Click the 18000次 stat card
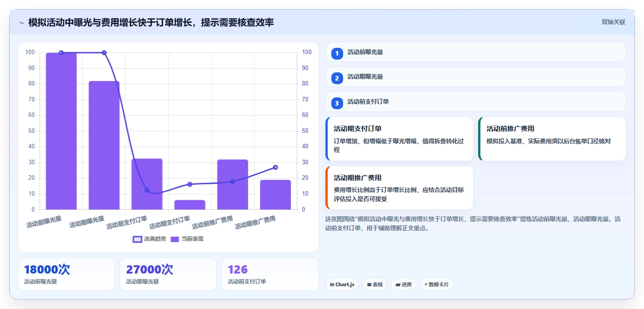Image resolution: width=644 pixels, height=309 pixels. (66, 274)
